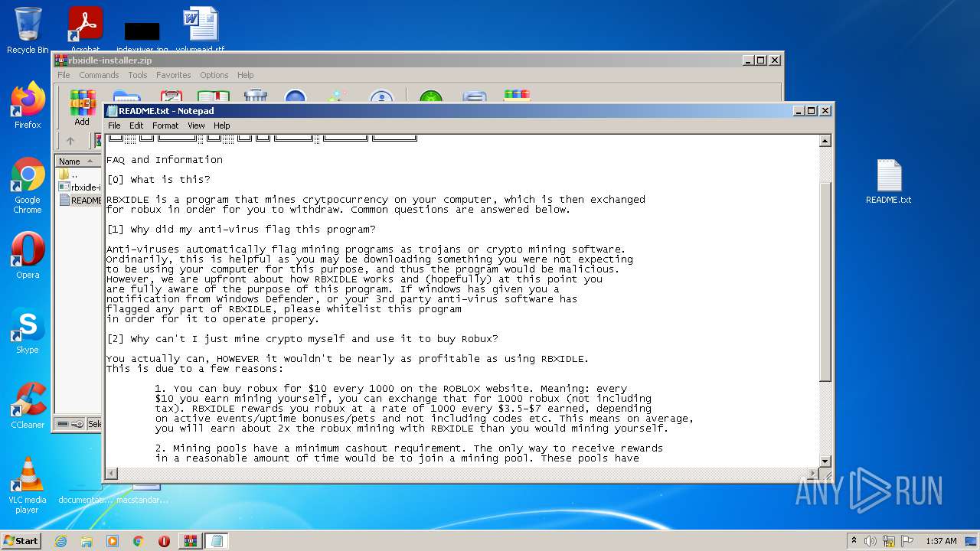Switch to Notepad via taskbar button
The height and width of the screenshot is (551, 980).
pos(216,541)
